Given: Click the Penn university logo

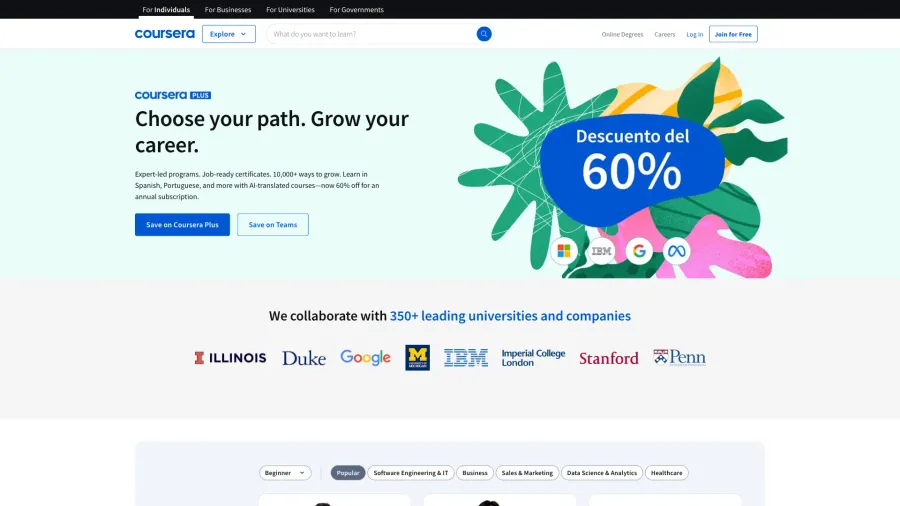Looking at the screenshot, I should (x=679, y=357).
